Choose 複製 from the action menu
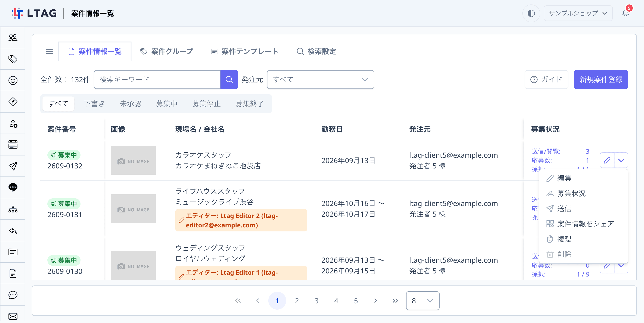Image resolution: width=644 pixels, height=323 pixels. (x=583, y=239)
